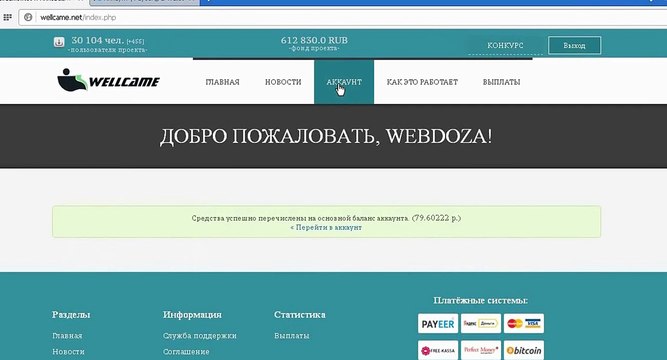Viewport: 667px width, 360px height.
Task: Click the success message with 79.60222 р.
Action: tap(326, 222)
